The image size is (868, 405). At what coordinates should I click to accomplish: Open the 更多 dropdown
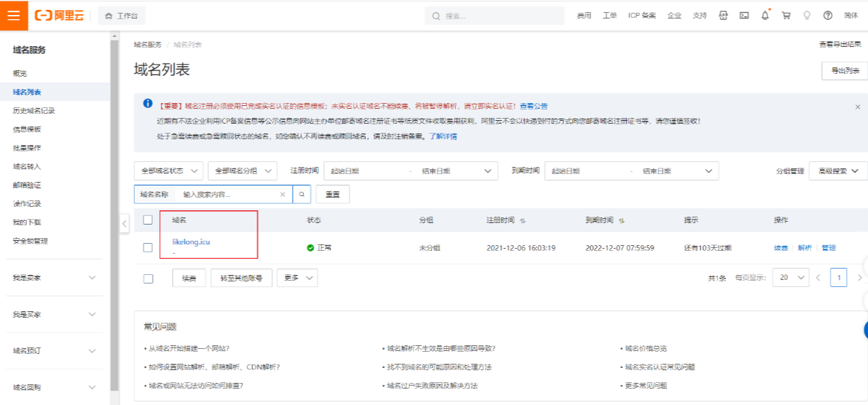(297, 278)
